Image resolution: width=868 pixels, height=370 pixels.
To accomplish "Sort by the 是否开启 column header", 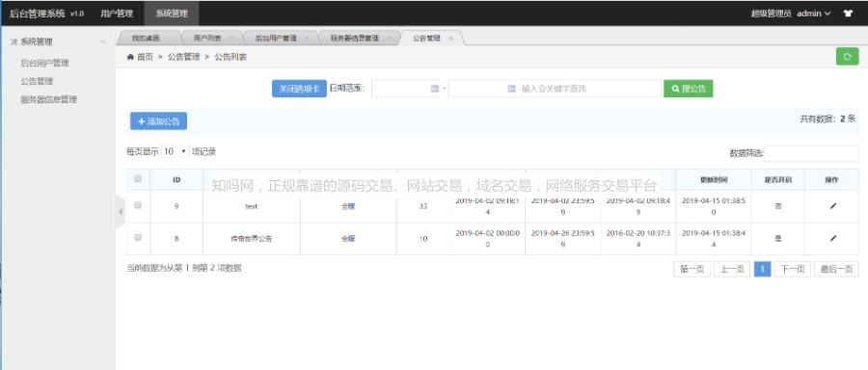I will tap(777, 180).
